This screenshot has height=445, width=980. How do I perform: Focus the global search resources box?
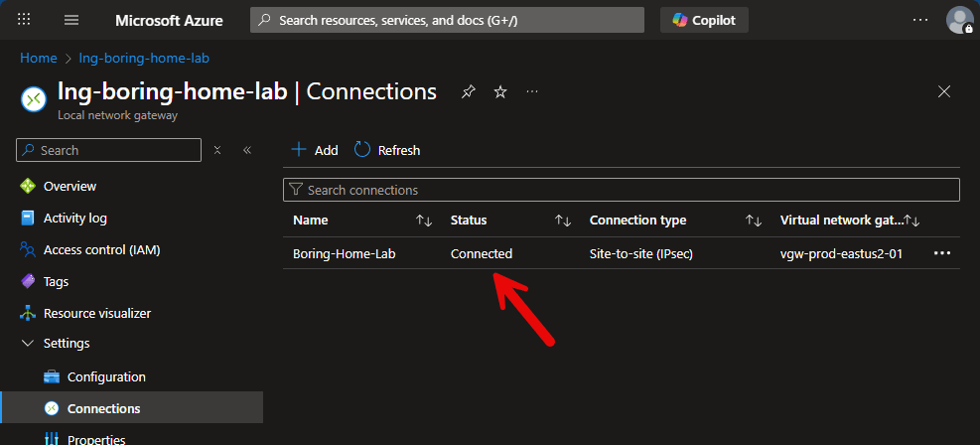click(447, 20)
